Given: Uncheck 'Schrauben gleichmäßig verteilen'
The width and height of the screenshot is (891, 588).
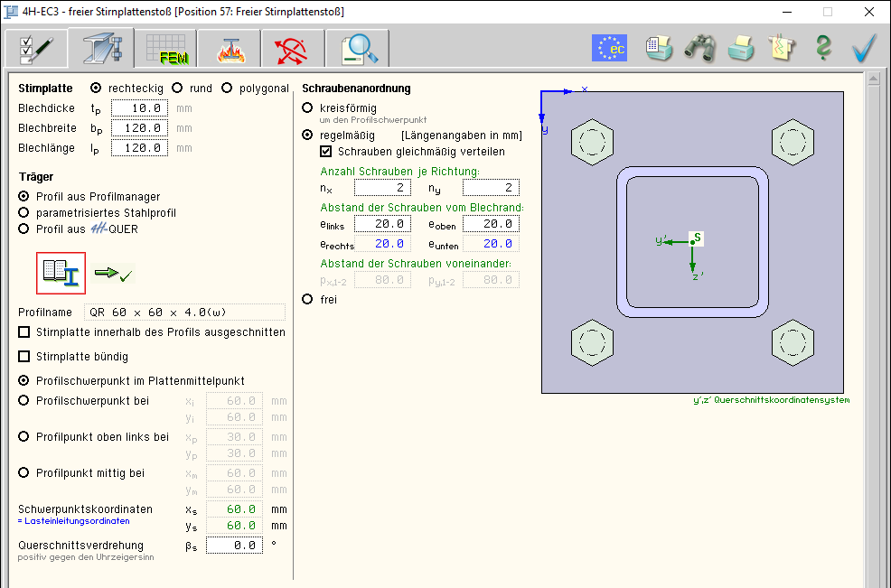Looking at the screenshot, I should pyautogui.click(x=326, y=152).
